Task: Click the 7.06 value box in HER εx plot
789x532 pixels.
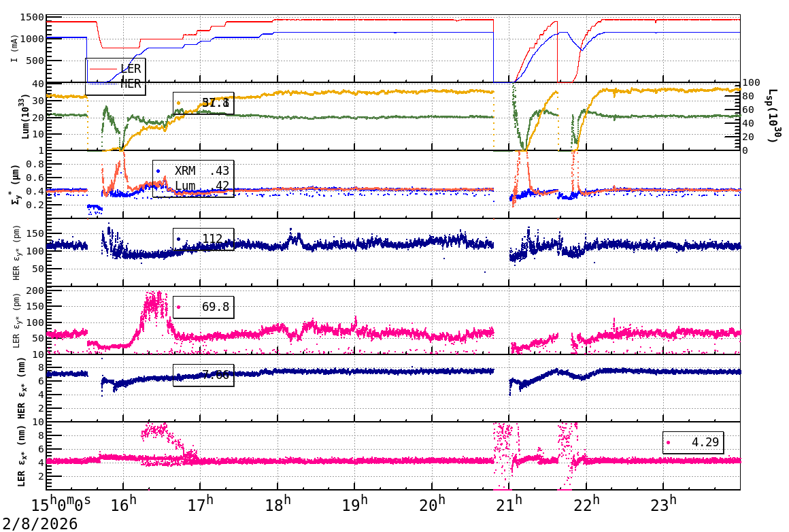Action: click(x=203, y=375)
